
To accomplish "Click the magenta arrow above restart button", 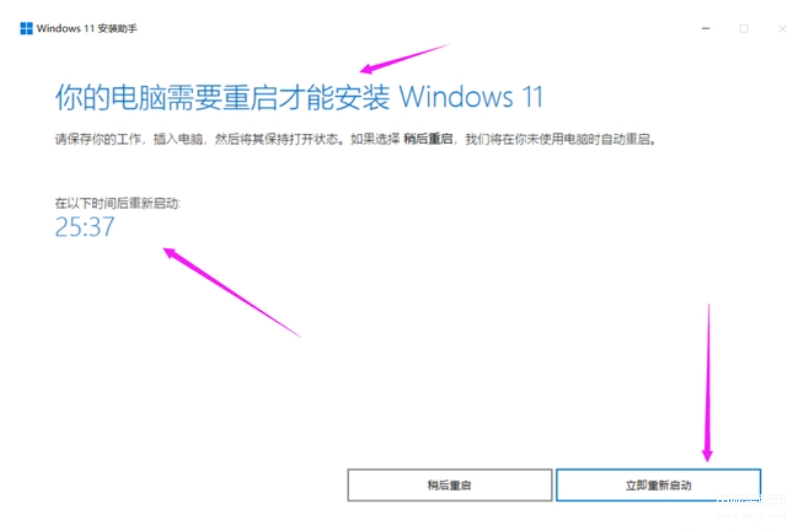I will [x=708, y=382].
